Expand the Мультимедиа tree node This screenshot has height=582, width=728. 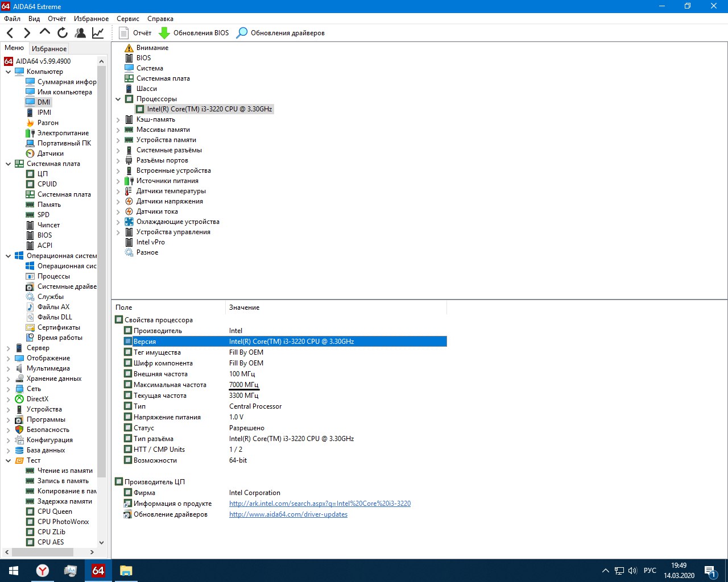coord(8,368)
